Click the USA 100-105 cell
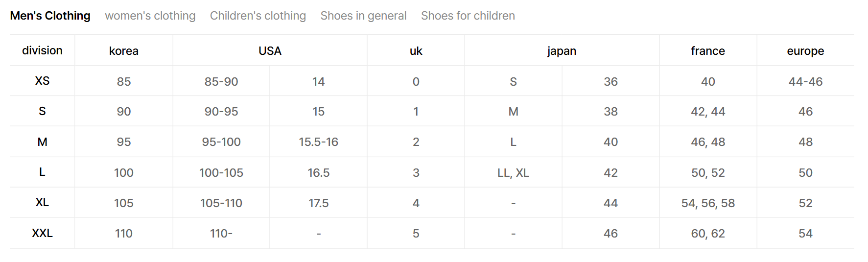This screenshot has height=262, width=868. 221,173
